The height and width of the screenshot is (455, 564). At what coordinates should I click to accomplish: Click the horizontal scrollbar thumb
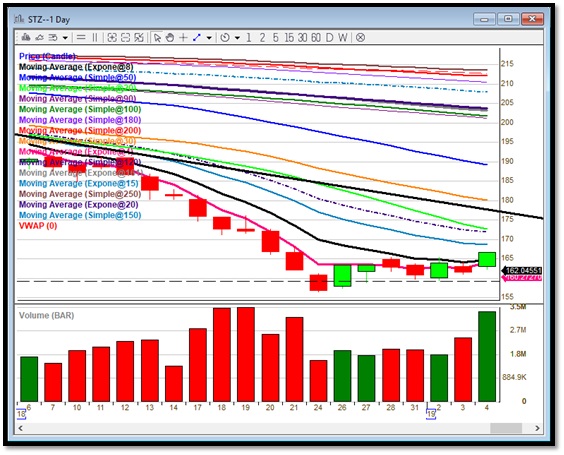(x=506, y=428)
